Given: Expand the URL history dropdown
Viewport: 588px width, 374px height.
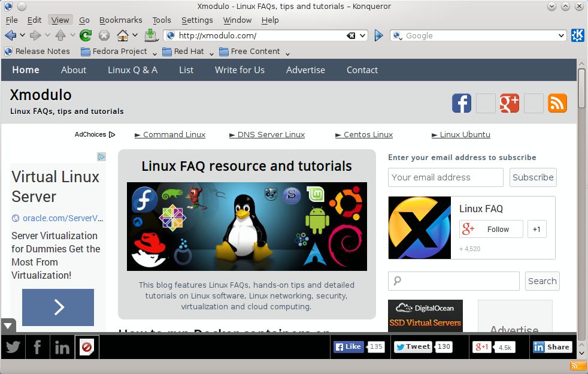Looking at the screenshot, I should [363, 36].
